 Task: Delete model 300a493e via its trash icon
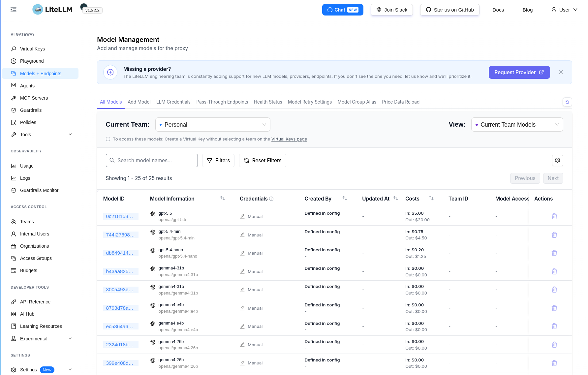click(x=554, y=290)
